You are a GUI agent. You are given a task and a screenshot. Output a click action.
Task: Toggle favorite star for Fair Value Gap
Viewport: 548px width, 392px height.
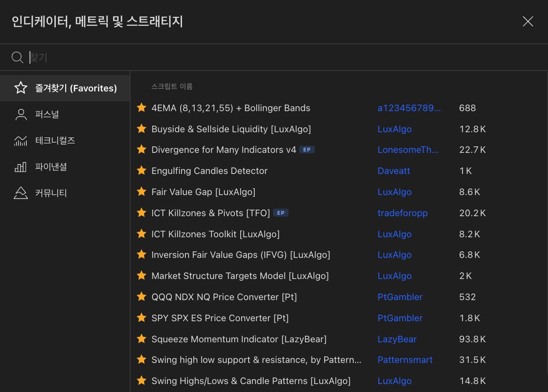coord(142,191)
